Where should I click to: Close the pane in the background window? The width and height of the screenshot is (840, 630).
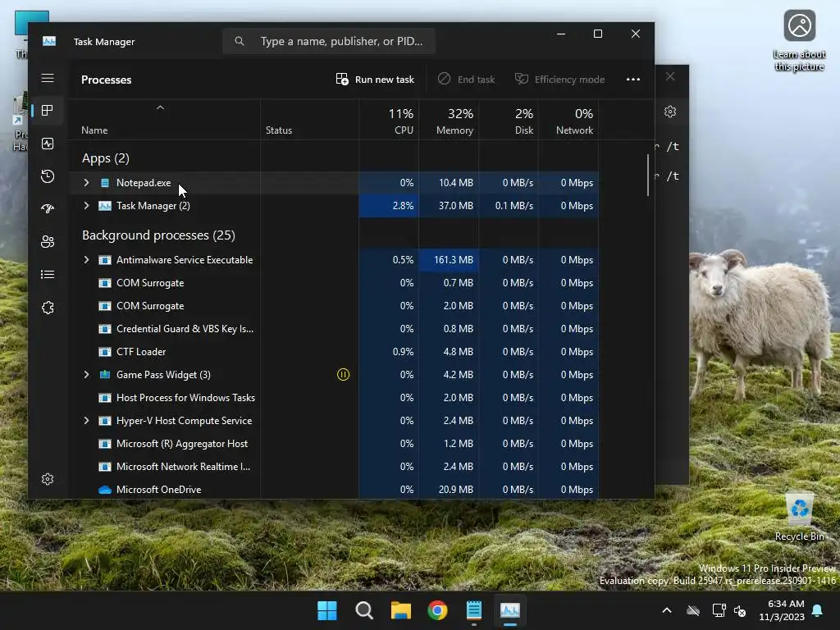coord(670,76)
